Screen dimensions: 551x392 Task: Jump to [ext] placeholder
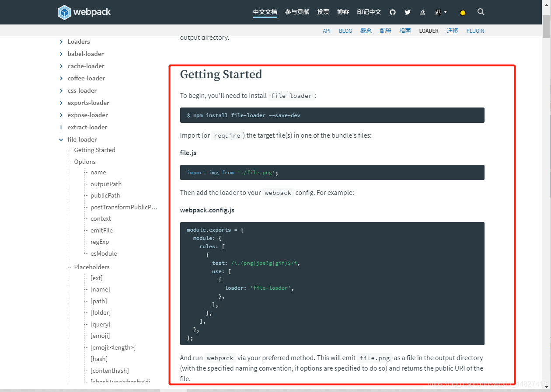tap(97, 278)
